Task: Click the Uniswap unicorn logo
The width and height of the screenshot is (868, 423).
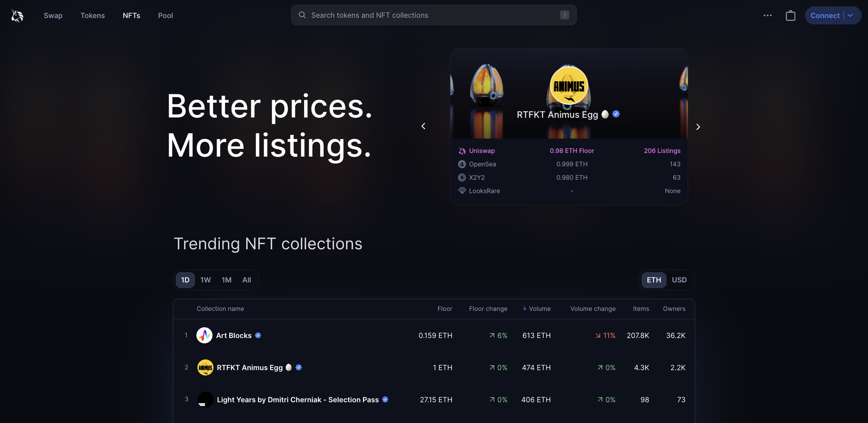Action: pyautogui.click(x=17, y=15)
